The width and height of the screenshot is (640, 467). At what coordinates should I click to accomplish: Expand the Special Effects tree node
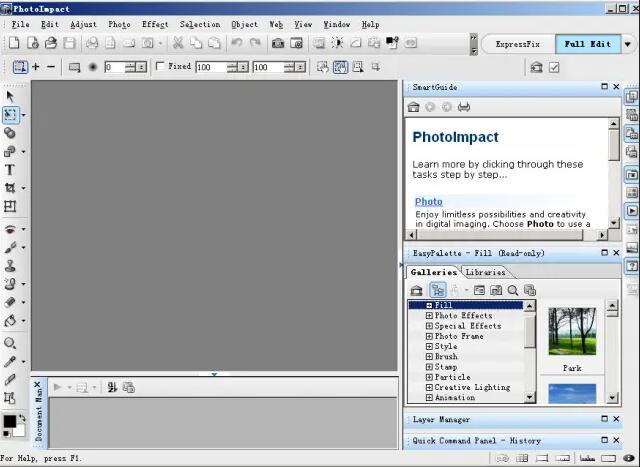429,326
